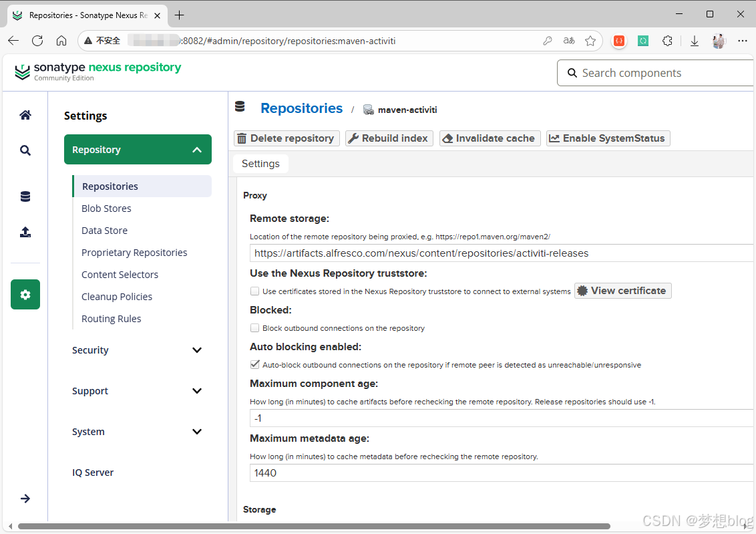Click Enable SystemStatus button
The height and width of the screenshot is (534, 756).
click(608, 138)
